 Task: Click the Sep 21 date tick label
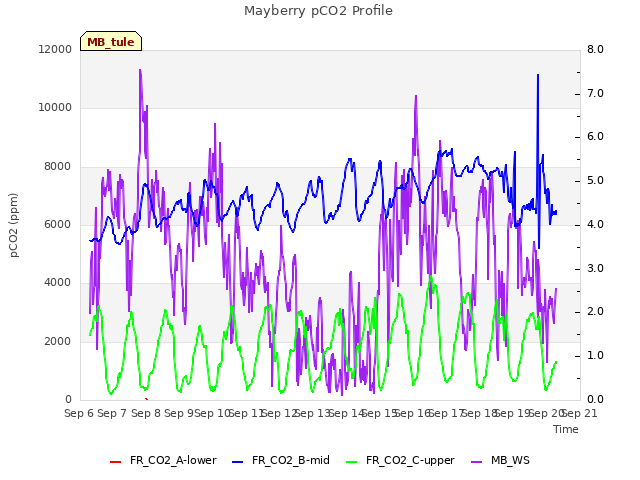pyautogui.click(x=580, y=413)
